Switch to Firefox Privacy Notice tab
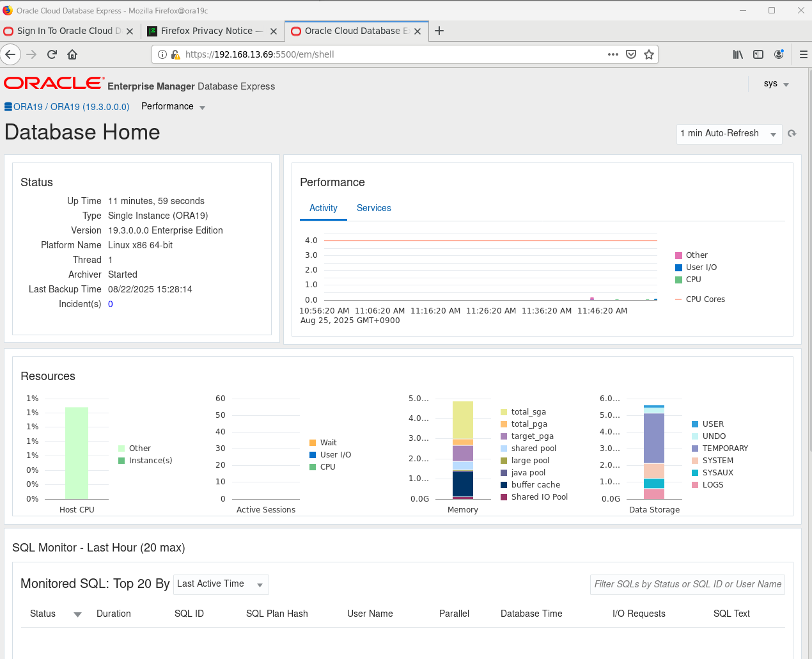812x659 pixels. click(x=212, y=31)
